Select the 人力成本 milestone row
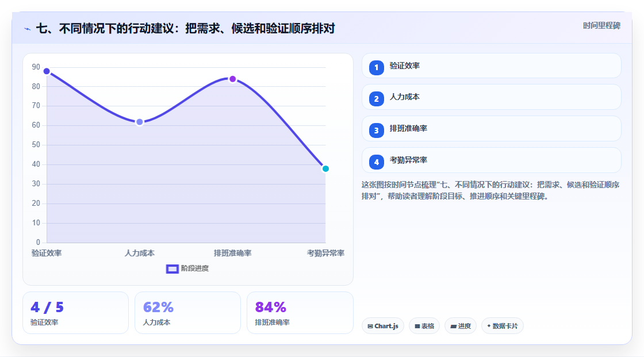The width and height of the screenshot is (644, 357). pos(491,97)
